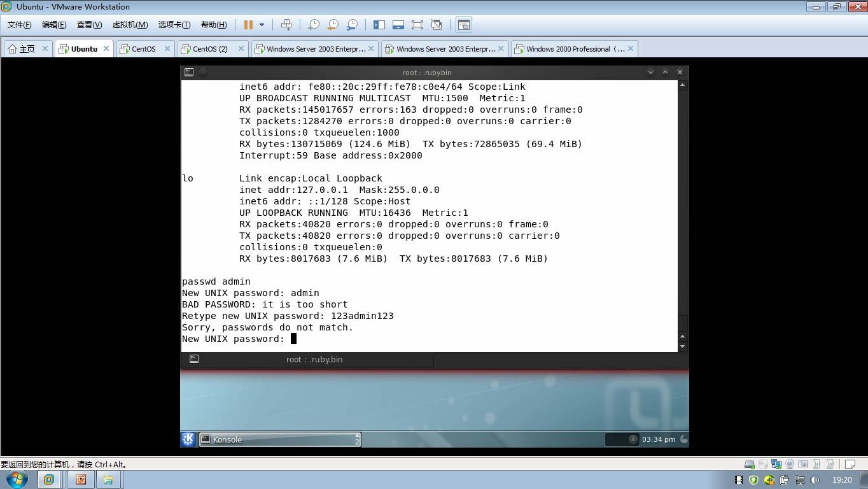This screenshot has height=489, width=868.
Task: Open the 选项卡(T) menu
Action: coord(174,25)
